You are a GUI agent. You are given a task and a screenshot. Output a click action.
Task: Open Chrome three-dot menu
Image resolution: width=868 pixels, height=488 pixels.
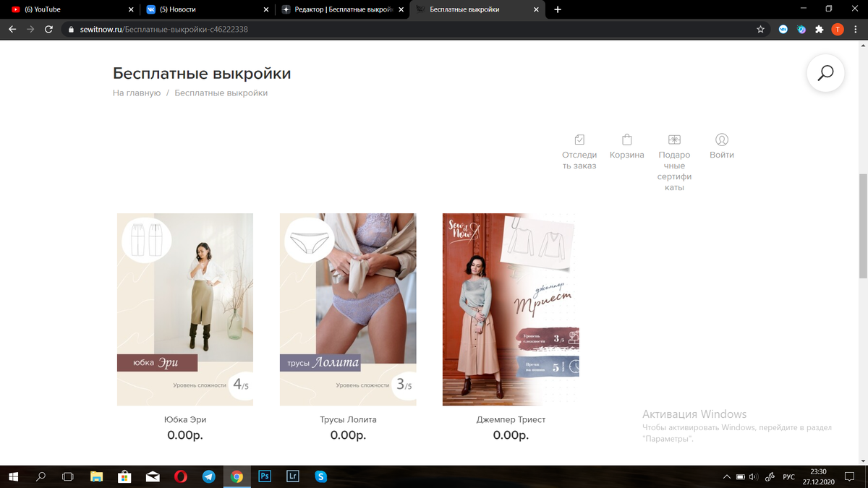(x=855, y=30)
